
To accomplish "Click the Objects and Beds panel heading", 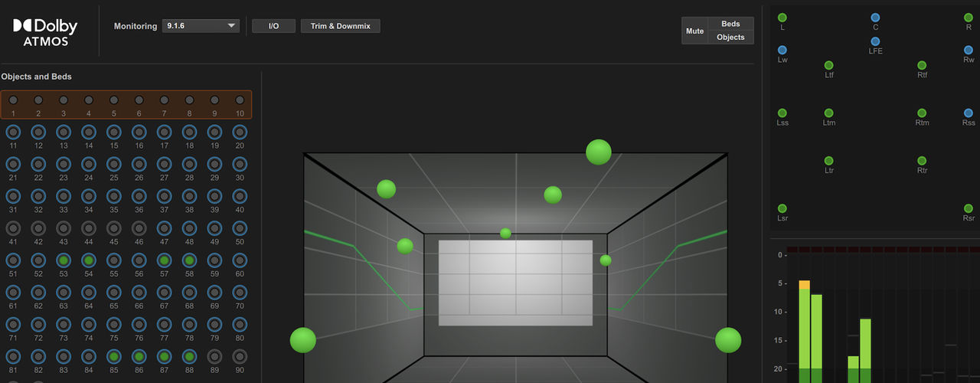I will (x=36, y=77).
